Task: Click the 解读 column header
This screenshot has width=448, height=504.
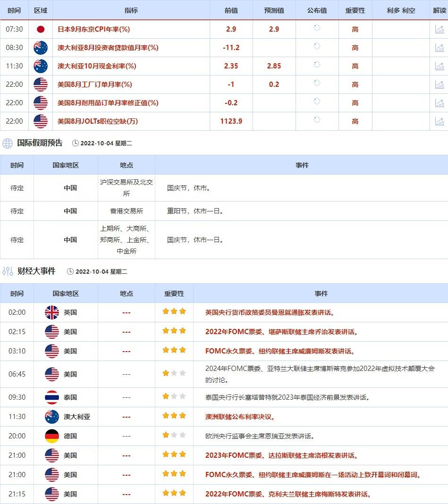Action: pyautogui.click(x=440, y=10)
